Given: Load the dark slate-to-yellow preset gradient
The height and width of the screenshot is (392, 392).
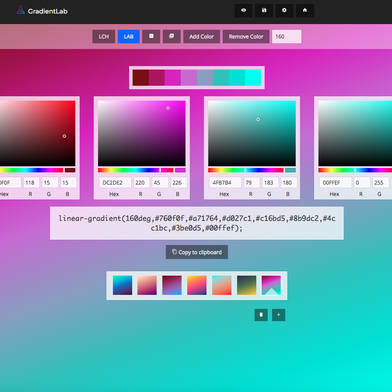Looking at the screenshot, I should (x=247, y=285).
